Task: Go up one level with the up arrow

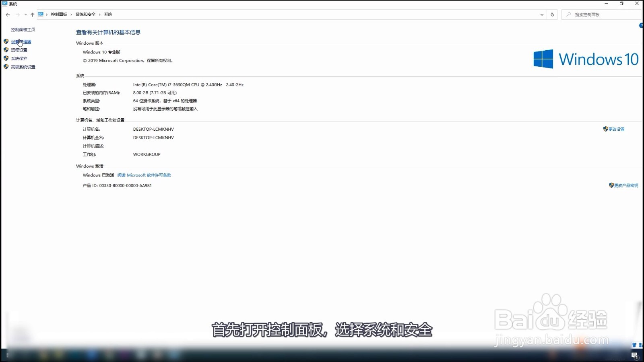Action: (32, 14)
